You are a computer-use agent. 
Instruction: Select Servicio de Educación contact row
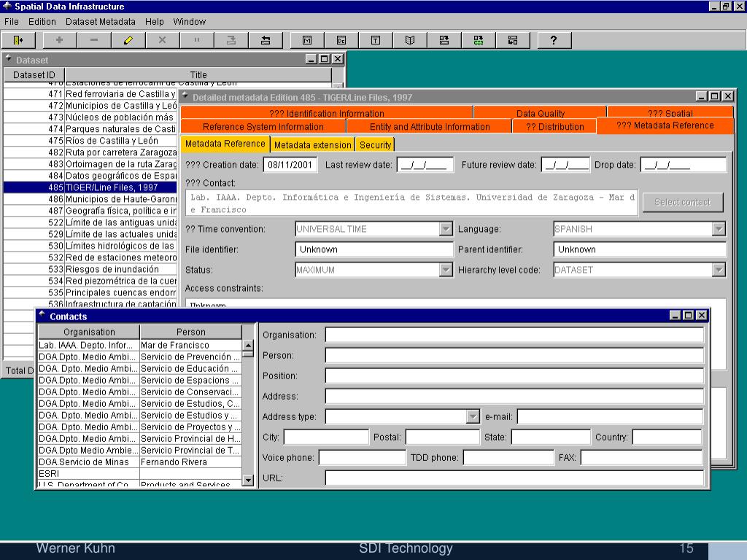pos(139,368)
